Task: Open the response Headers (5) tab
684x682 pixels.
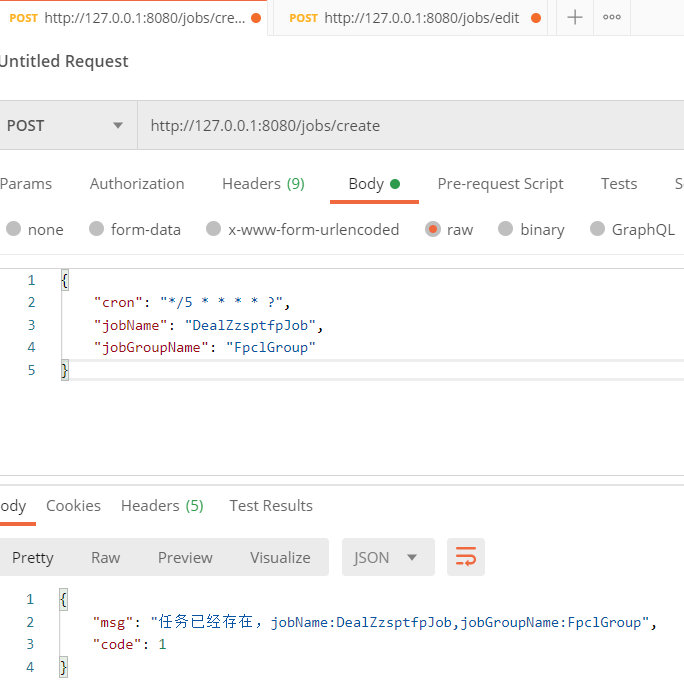Action: [x=162, y=506]
